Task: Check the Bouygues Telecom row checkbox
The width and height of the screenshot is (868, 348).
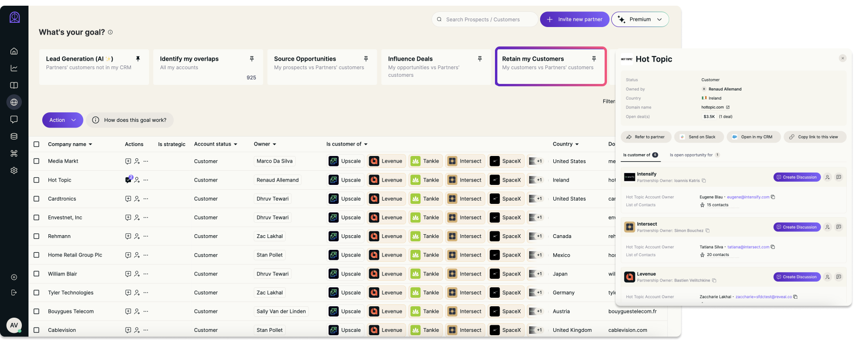Action: tap(37, 311)
